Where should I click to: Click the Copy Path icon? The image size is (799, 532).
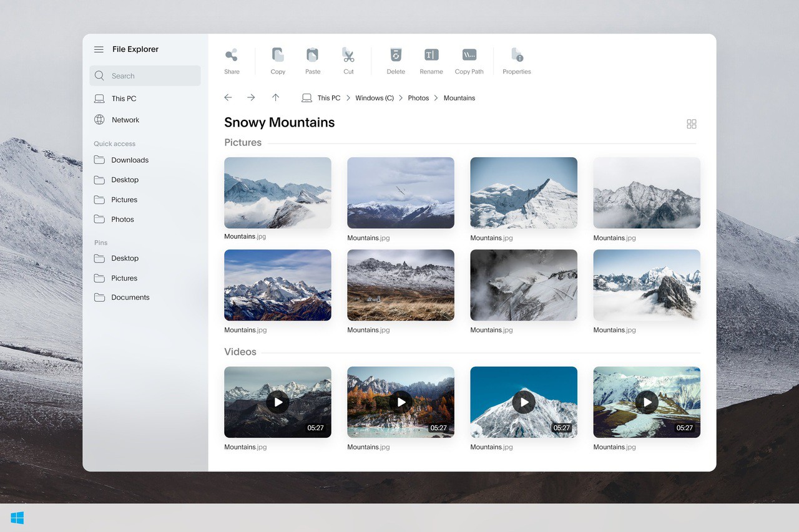(469, 56)
